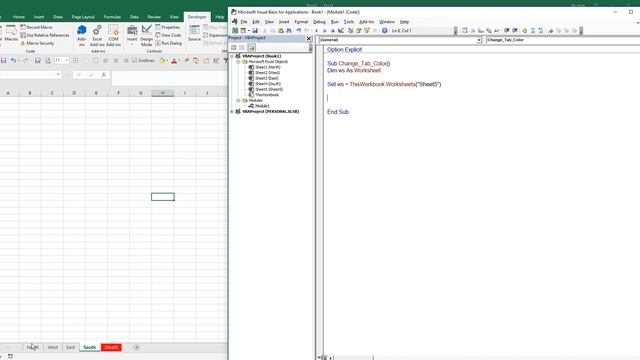Screen dimensions: 640x360
Task: Open the Name Box dropdown arrow
Action: pyautogui.click(x=58, y=75)
